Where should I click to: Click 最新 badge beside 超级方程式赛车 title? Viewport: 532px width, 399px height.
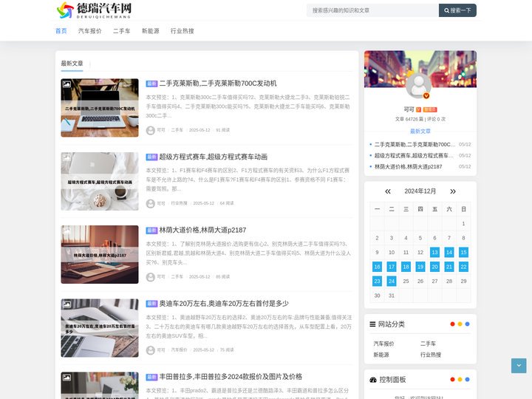(151, 157)
